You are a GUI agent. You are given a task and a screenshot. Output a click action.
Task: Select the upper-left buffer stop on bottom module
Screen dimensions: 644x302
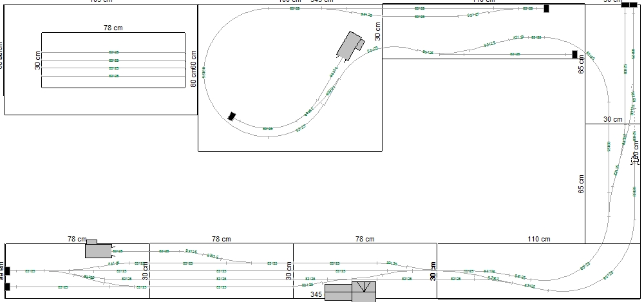point(7,271)
